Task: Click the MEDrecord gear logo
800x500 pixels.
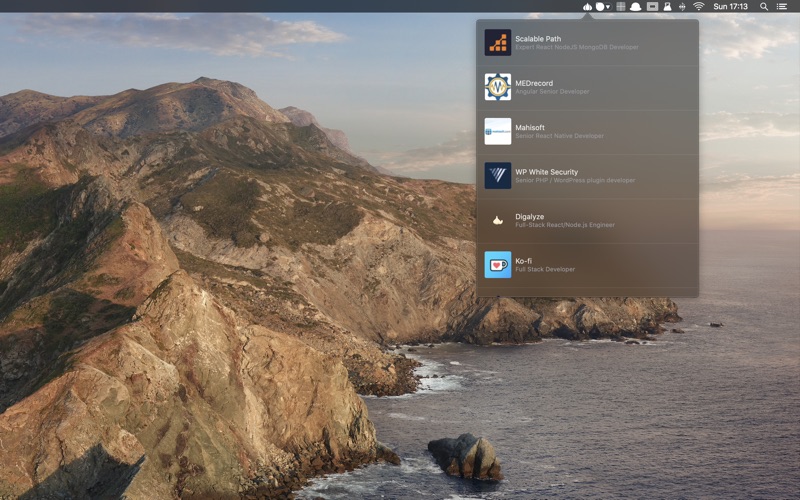Action: (x=497, y=87)
